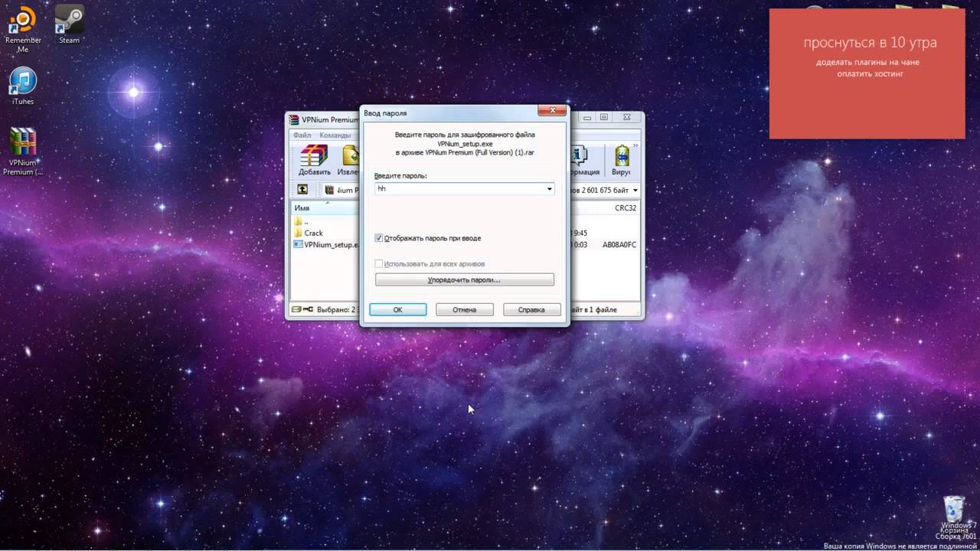
Task: Toggle 'Отображать пароль при вводе' checkbox
Action: [x=379, y=238]
